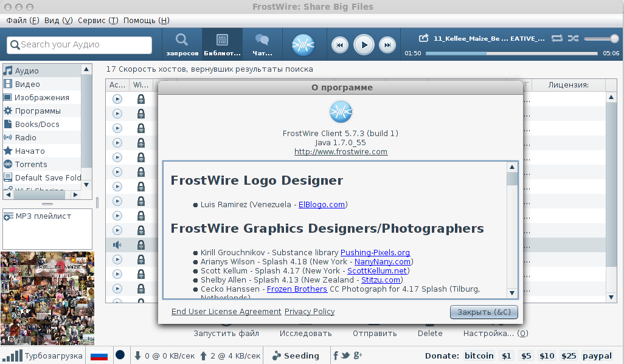Click Настройка... button below table
Image resolution: width=624 pixels, height=364 pixels.
[x=496, y=334]
